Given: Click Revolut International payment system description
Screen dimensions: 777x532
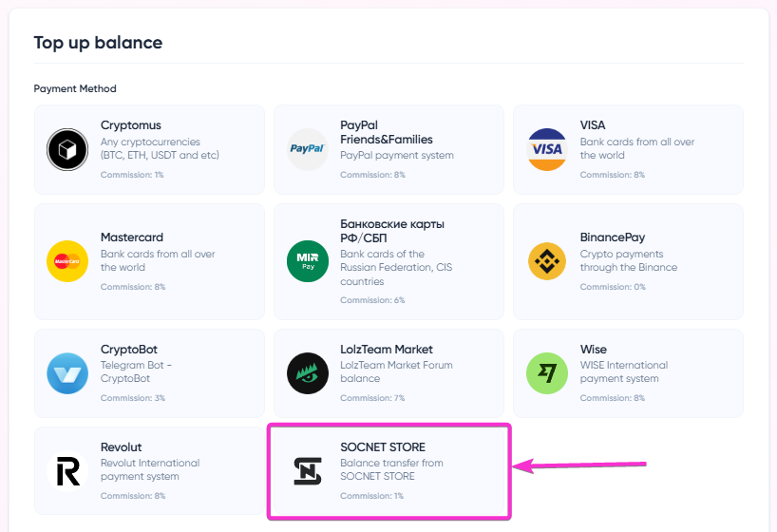Looking at the screenshot, I should 150,469.
